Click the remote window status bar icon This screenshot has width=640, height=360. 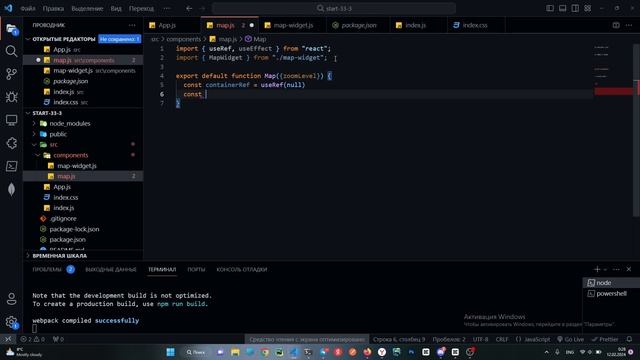8,339
